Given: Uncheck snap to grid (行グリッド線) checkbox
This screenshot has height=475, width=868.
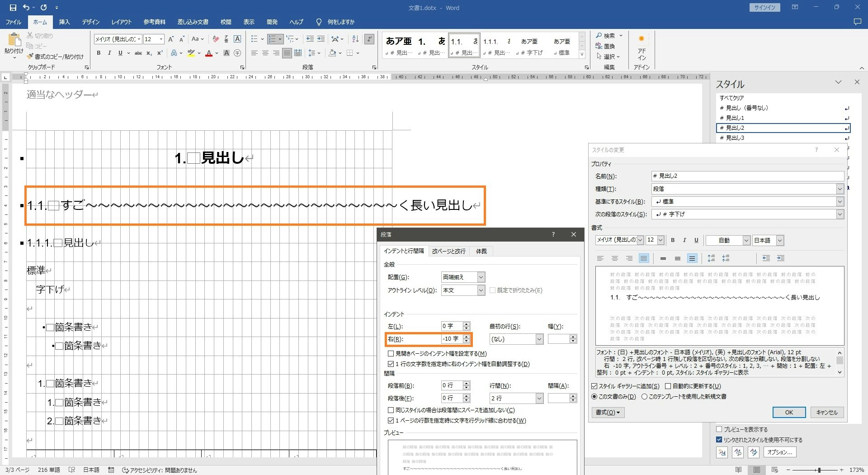Looking at the screenshot, I should tap(391, 421).
